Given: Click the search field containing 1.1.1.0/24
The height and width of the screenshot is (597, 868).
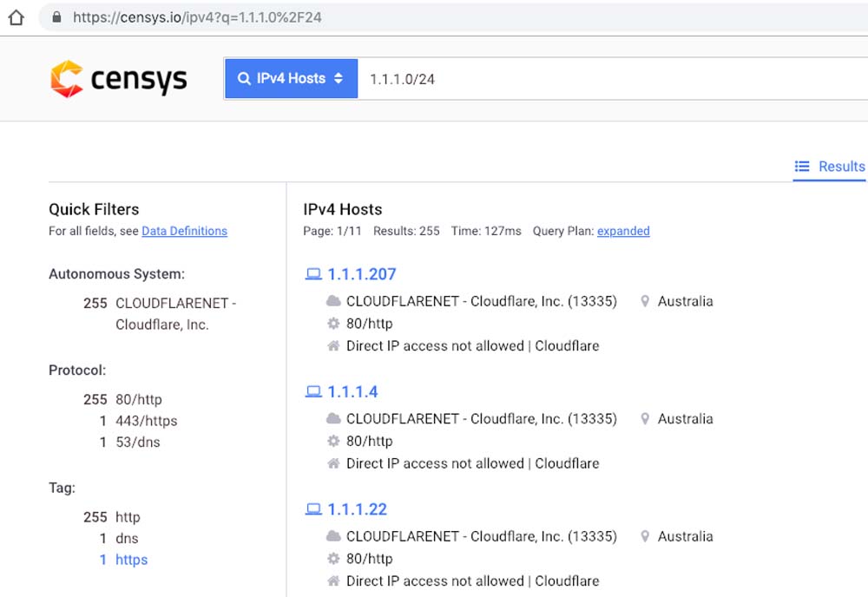Looking at the screenshot, I should [x=608, y=79].
